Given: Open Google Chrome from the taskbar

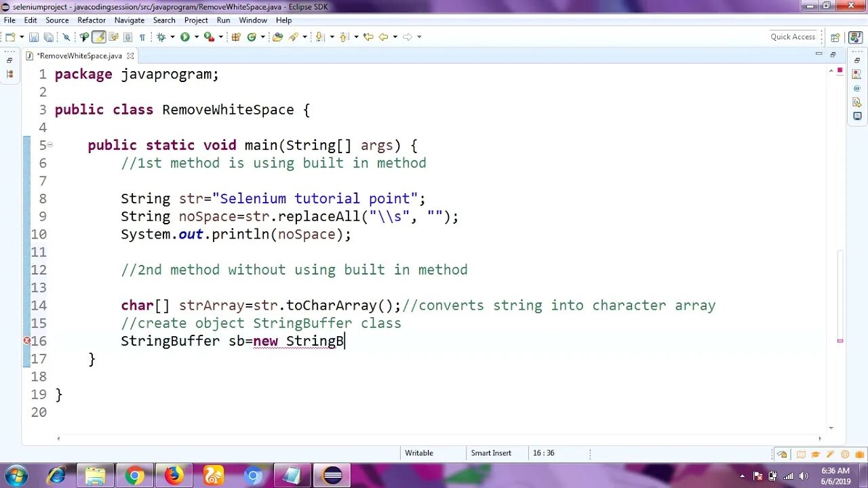Looking at the screenshot, I should (x=134, y=476).
